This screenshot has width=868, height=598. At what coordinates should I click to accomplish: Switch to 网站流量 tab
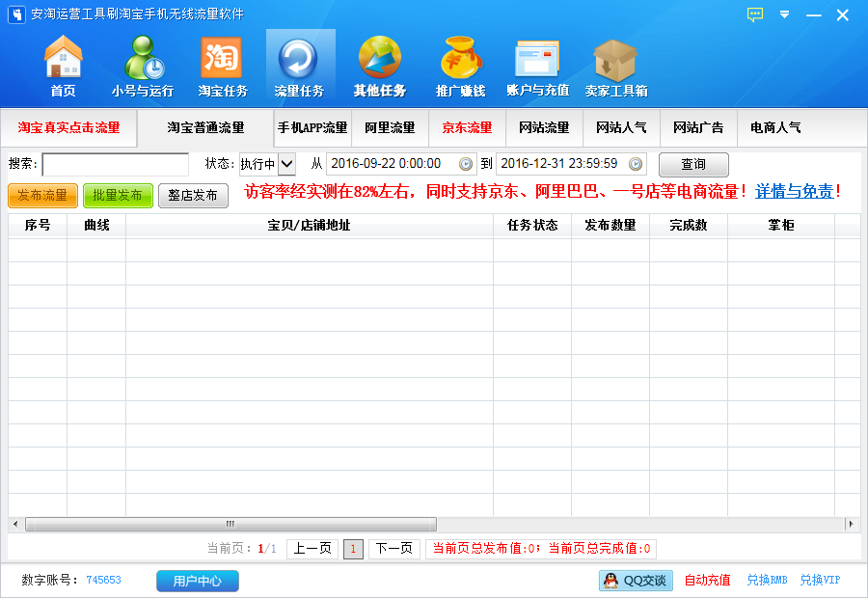[x=544, y=128]
